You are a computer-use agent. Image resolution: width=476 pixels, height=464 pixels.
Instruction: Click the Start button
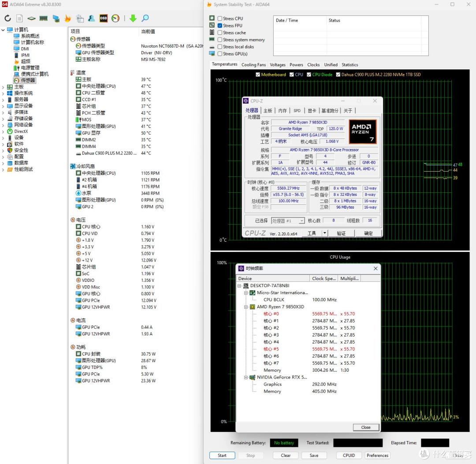[x=222, y=456]
